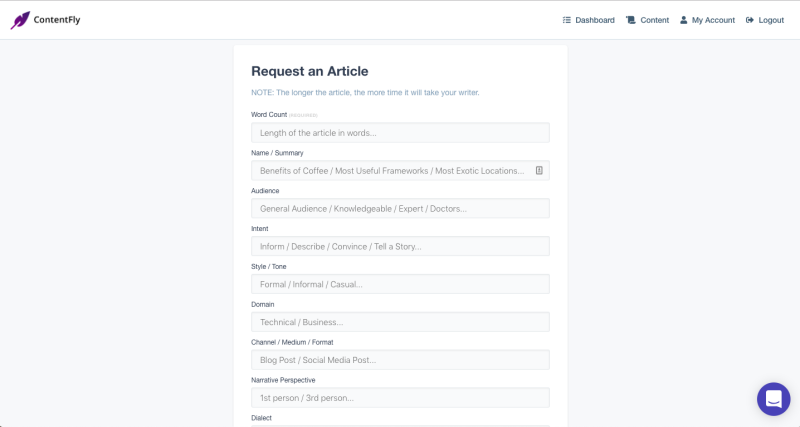The height and width of the screenshot is (427, 800).
Task: Click the ContentFly feather logo
Action: pos(20,20)
